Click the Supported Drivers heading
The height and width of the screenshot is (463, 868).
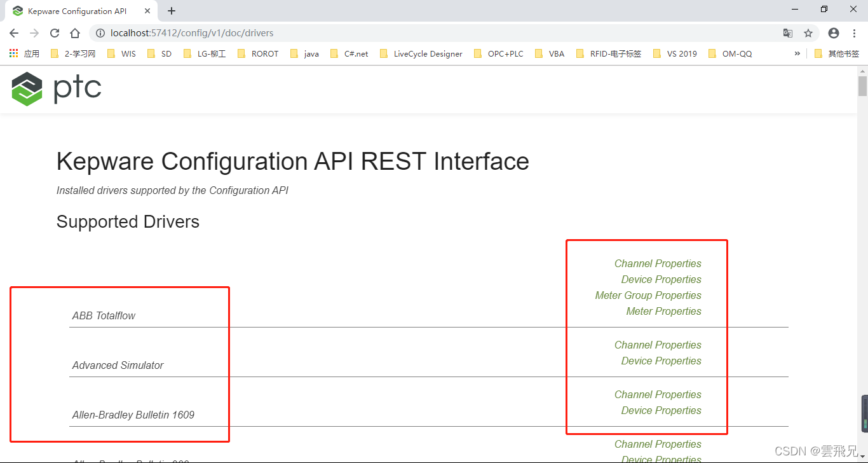pos(128,222)
